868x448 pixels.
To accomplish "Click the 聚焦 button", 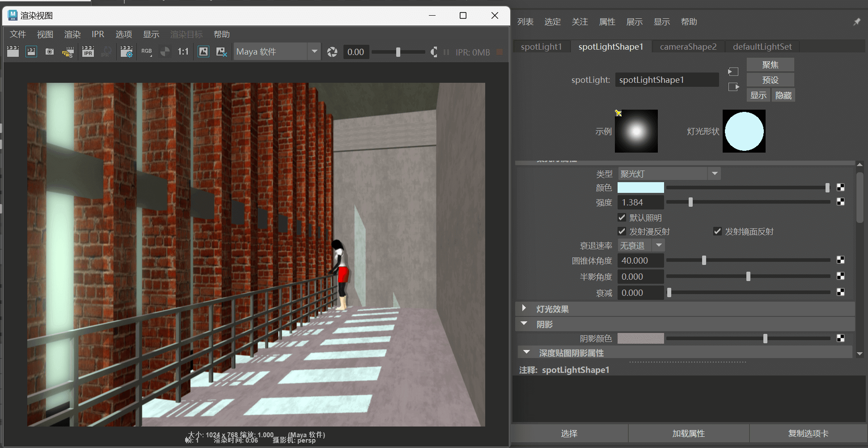I will 770,65.
